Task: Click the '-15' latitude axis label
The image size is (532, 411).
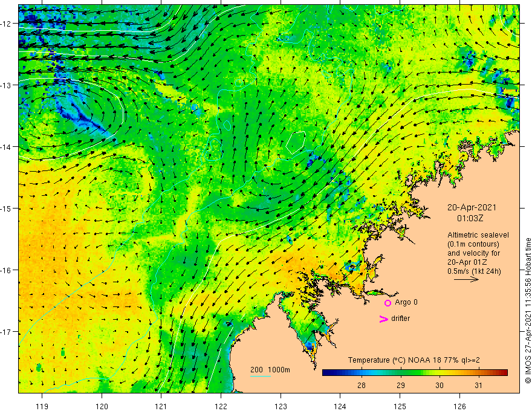Action: click(x=6, y=209)
